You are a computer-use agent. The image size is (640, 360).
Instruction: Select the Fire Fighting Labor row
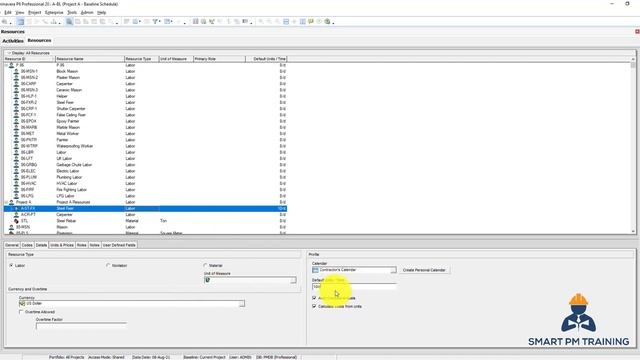pos(145,190)
